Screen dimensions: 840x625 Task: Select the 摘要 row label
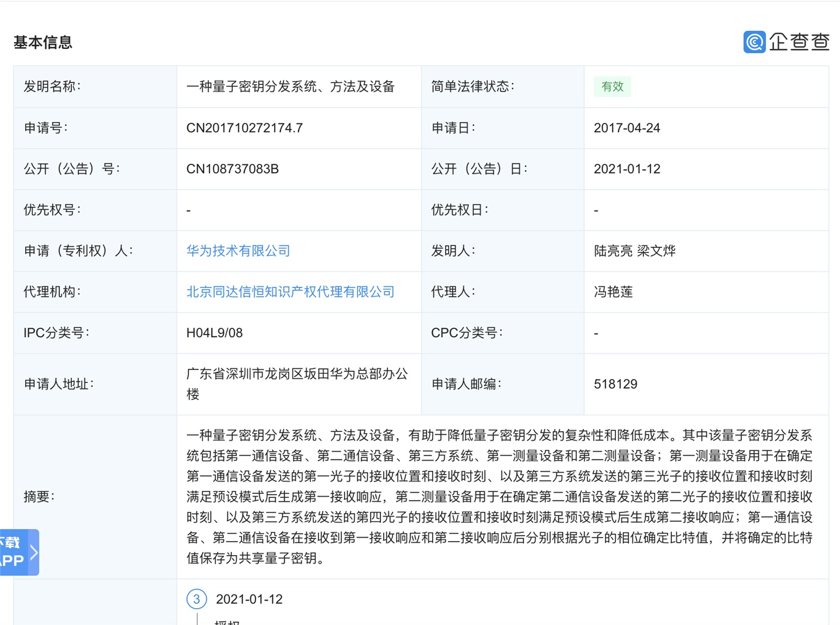[x=39, y=496]
